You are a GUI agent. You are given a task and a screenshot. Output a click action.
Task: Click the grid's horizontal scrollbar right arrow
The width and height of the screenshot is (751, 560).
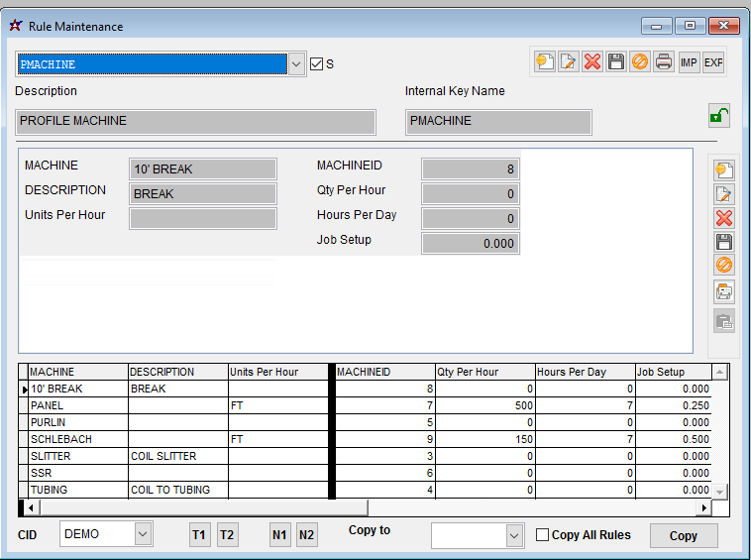(x=704, y=507)
